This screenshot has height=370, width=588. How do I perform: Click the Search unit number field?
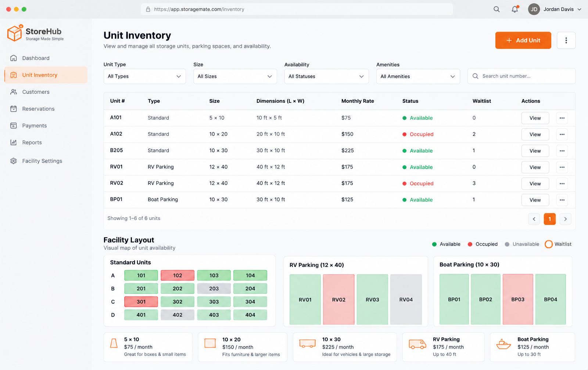coord(521,76)
